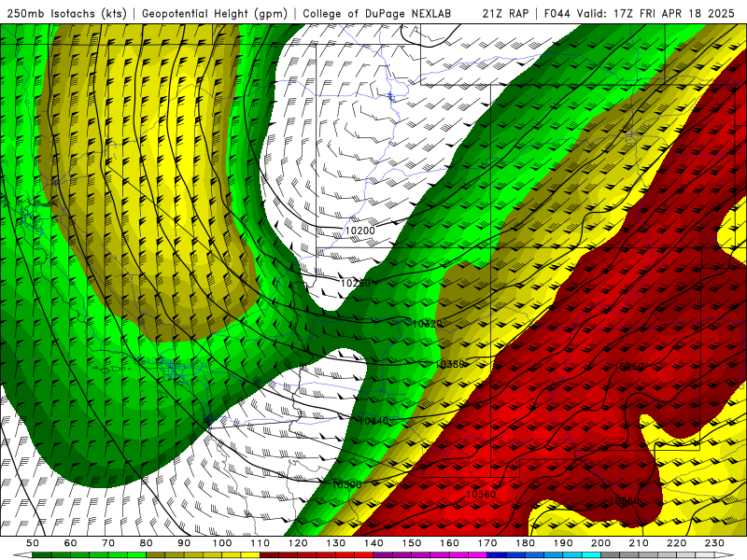Click the 60 value on the color scale
The image size is (747, 560).
tap(70, 543)
